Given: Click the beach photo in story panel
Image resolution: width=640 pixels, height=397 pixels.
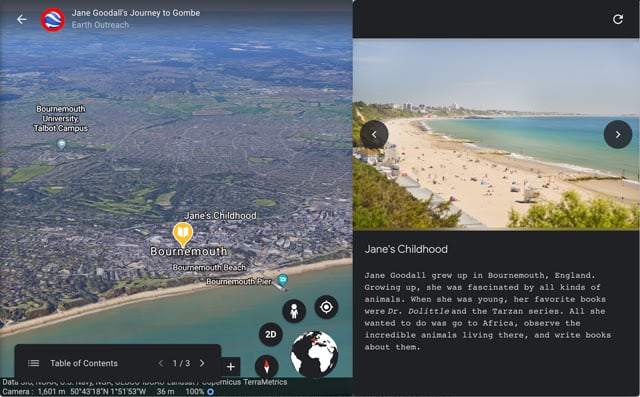Looking at the screenshot, I should click(496, 134).
